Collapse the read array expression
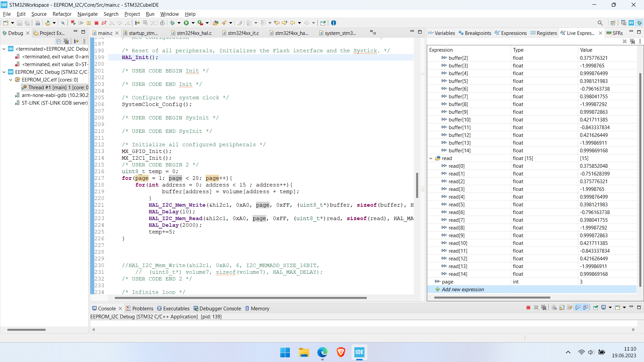This screenshot has width=644, height=362. 431,158
